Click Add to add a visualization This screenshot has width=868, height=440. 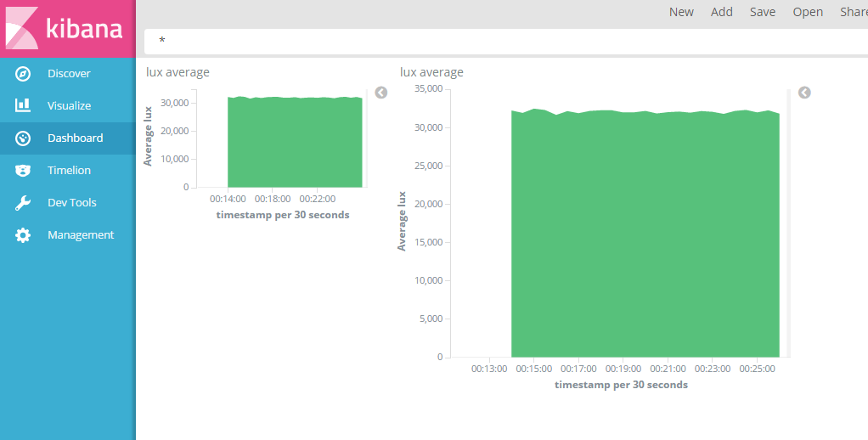pos(722,12)
